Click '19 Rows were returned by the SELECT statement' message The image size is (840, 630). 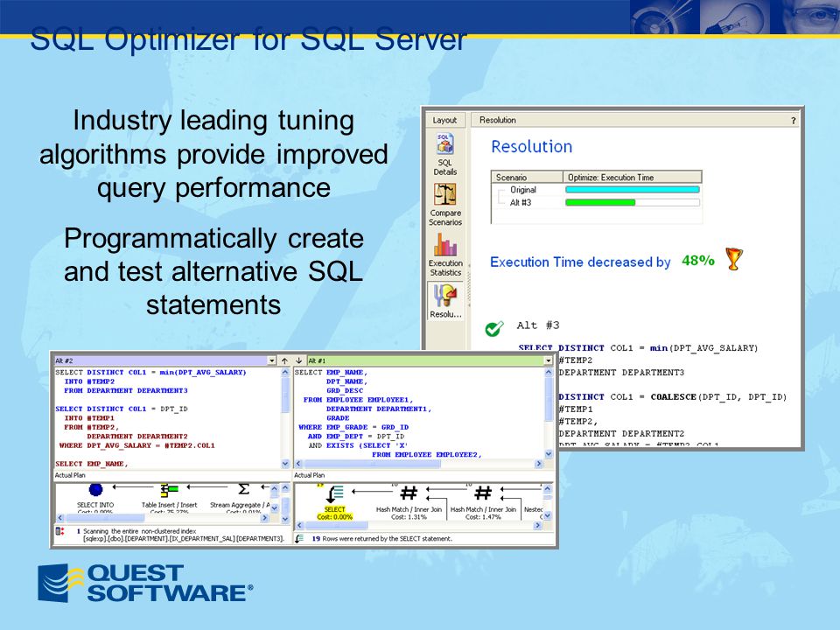382,538
